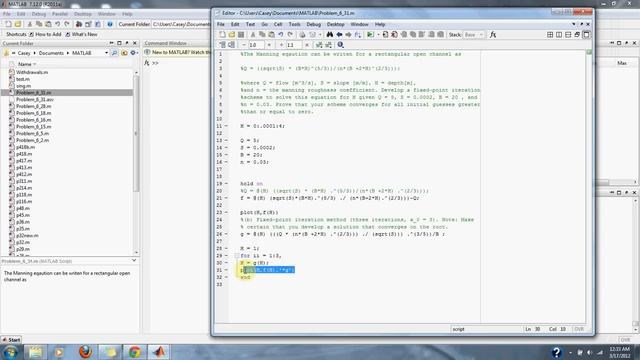
Task: Open Editor Cell menu
Action: 278,24
